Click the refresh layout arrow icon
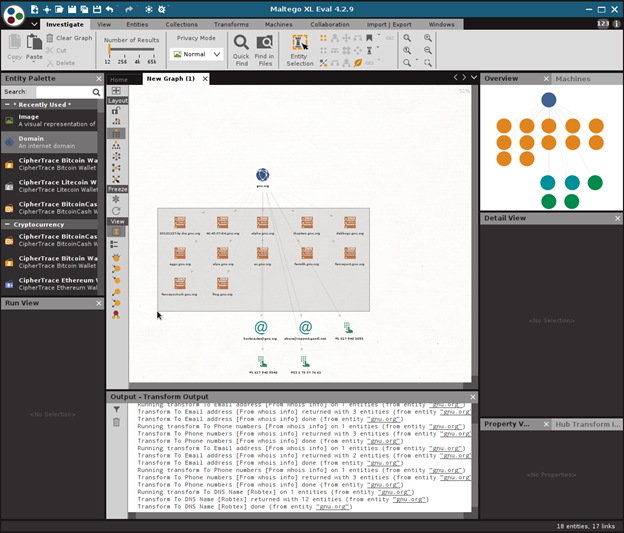The width and height of the screenshot is (624, 533). point(116,211)
